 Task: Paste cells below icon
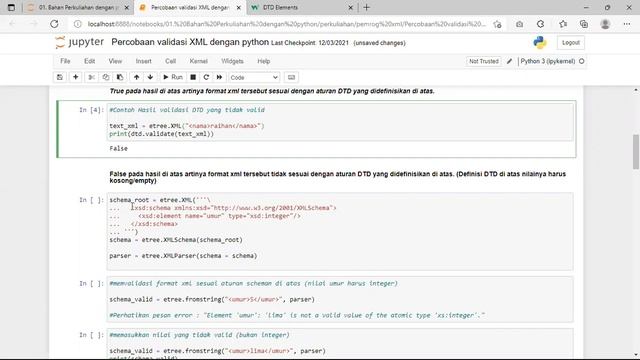point(120,77)
